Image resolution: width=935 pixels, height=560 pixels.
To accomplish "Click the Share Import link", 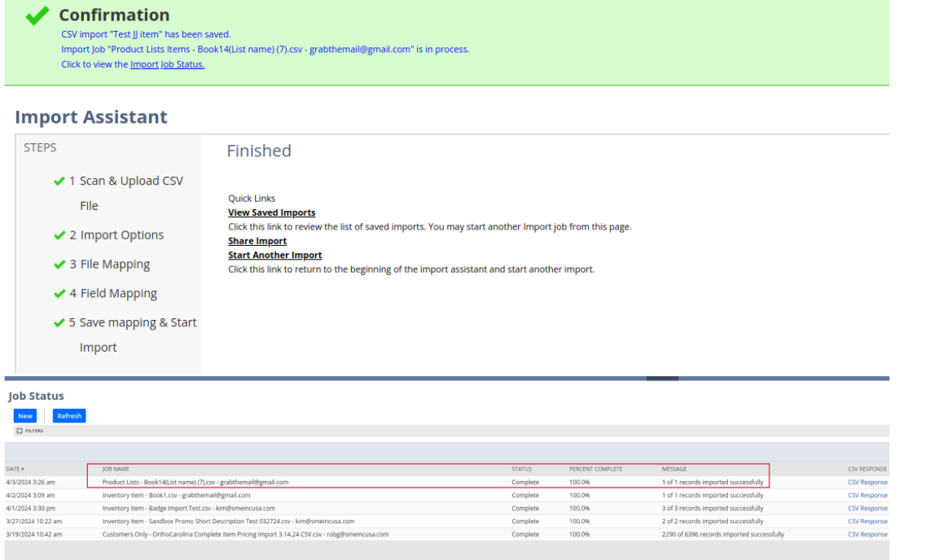I will 257,241.
